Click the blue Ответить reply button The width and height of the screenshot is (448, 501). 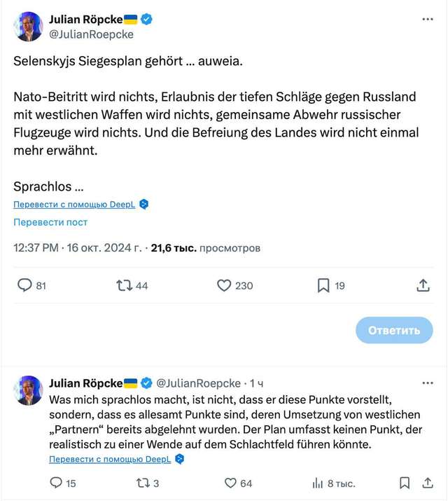coord(394,330)
